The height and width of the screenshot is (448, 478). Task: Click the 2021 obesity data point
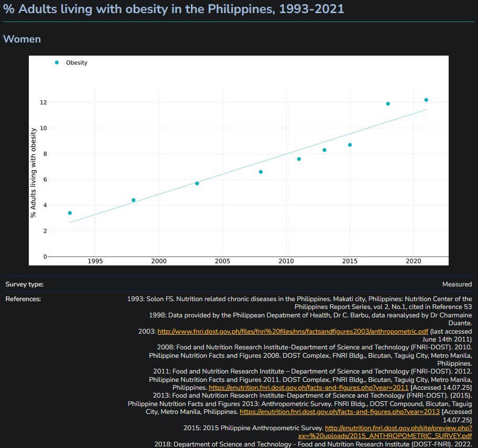click(x=426, y=100)
